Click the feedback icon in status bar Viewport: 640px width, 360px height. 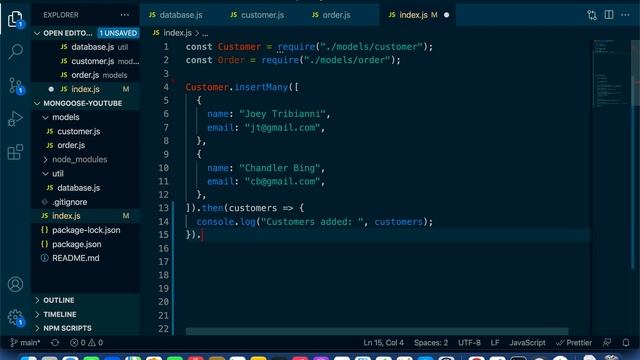click(607, 343)
